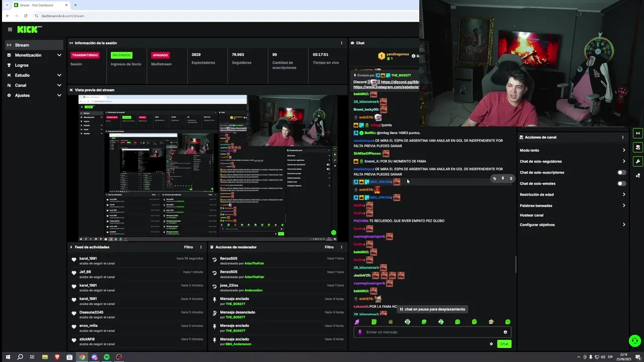Expand the Estudio sidebar section
This screenshot has height=362, width=644.
[34, 75]
